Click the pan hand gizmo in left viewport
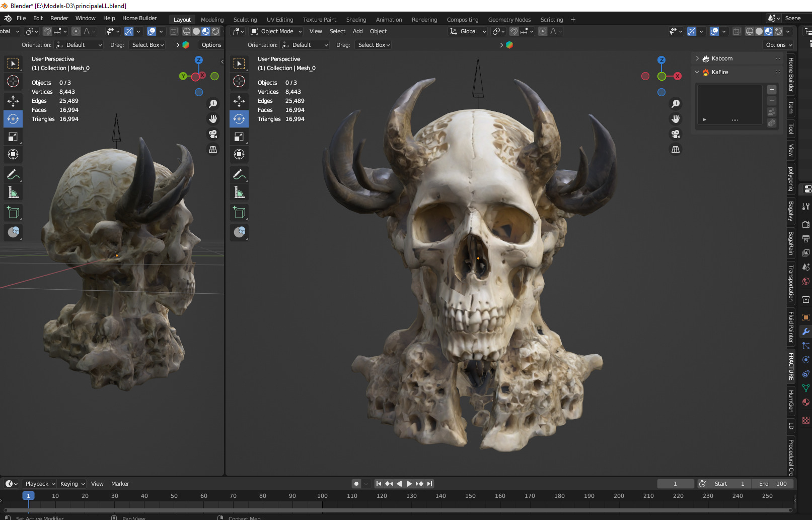 point(213,119)
